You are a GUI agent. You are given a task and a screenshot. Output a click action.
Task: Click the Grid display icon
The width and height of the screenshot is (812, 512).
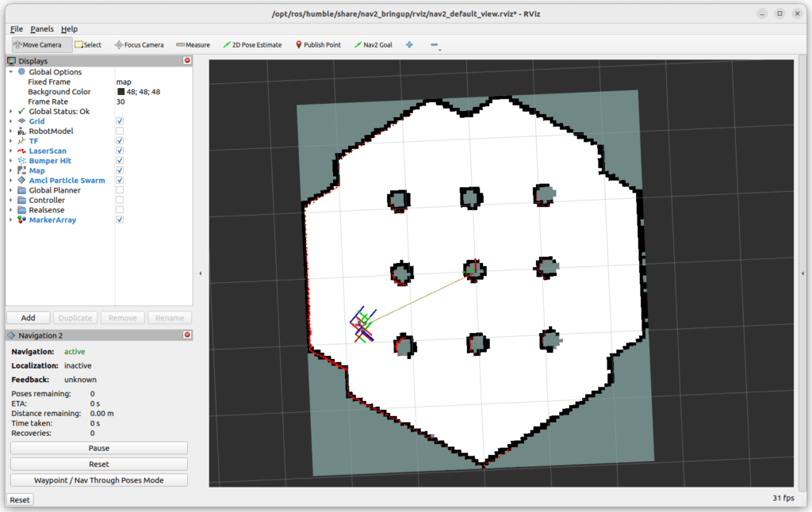point(21,121)
